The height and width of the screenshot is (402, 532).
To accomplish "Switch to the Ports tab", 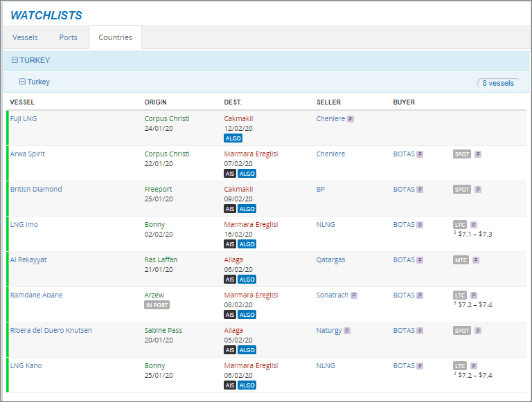I will pyautogui.click(x=68, y=37).
